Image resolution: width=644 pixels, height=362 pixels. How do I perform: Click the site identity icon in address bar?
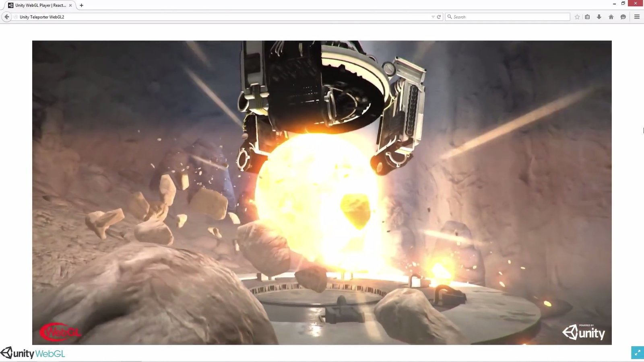coord(16,17)
